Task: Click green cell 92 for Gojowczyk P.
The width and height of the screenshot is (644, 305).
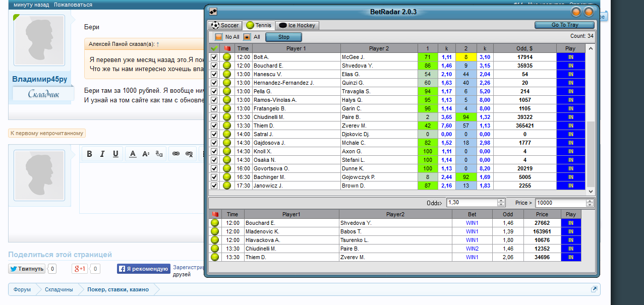Action: [x=466, y=177]
